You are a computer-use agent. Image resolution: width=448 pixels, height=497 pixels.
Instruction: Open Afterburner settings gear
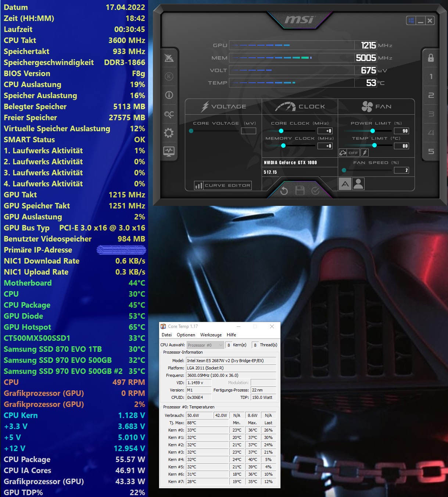169,133
